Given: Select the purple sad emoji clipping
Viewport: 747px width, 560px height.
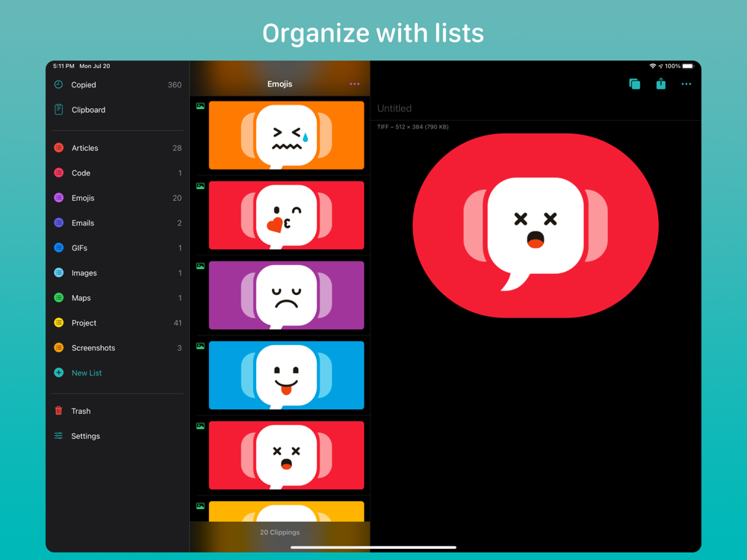Looking at the screenshot, I should click(286, 295).
